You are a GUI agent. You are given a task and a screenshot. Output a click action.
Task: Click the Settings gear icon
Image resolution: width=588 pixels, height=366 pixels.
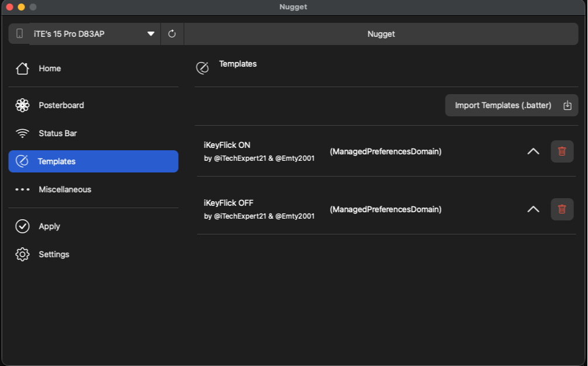pyautogui.click(x=22, y=254)
